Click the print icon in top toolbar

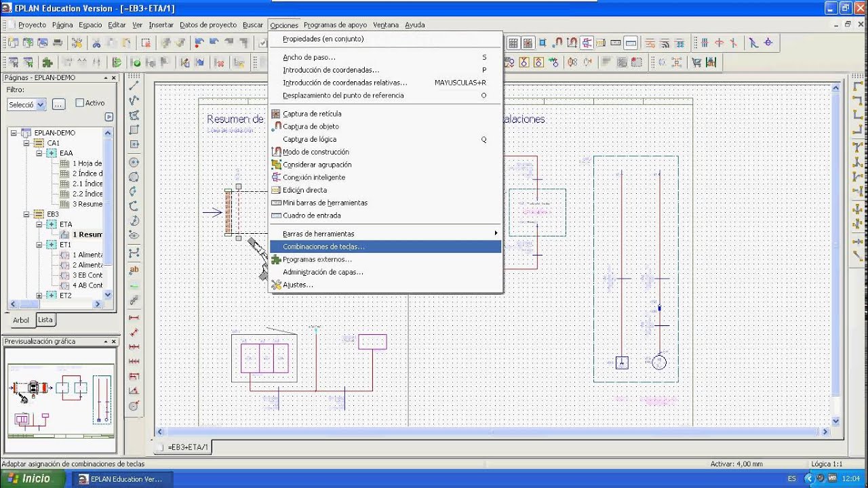click(58, 43)
